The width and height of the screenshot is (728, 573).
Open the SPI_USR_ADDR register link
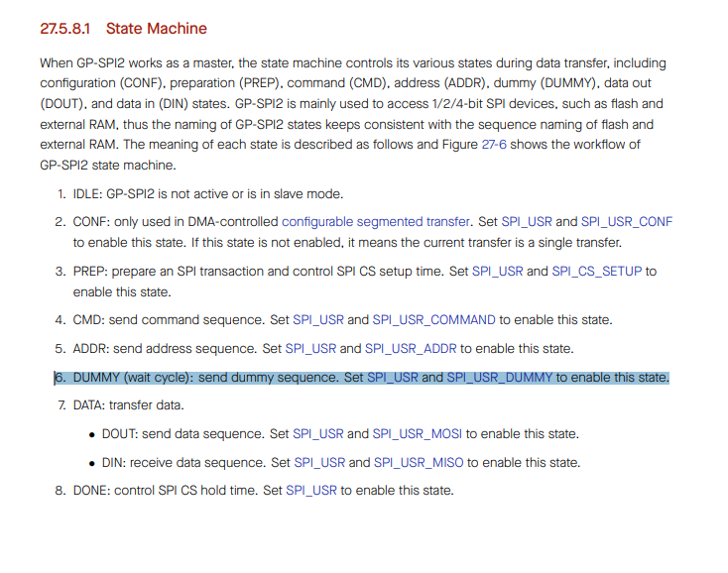tap(411, 348)
